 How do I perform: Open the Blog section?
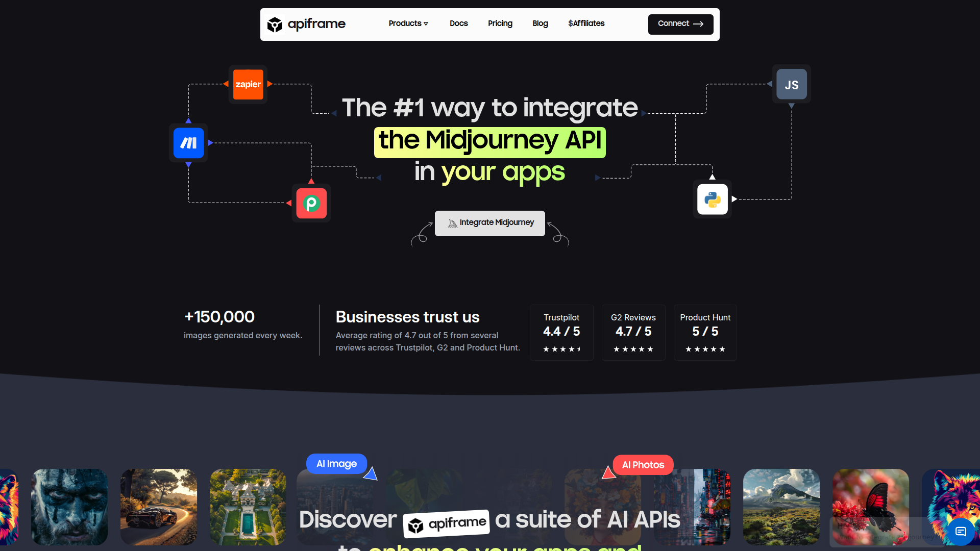point(540,23)
